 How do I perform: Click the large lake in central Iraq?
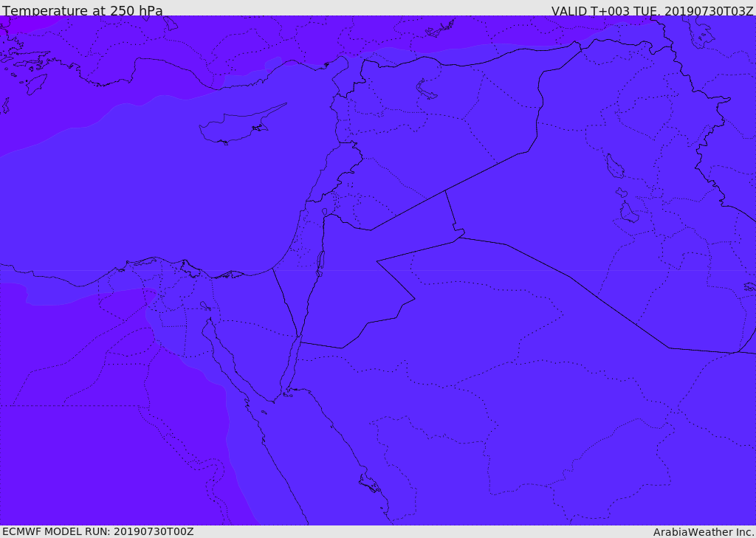615,166
